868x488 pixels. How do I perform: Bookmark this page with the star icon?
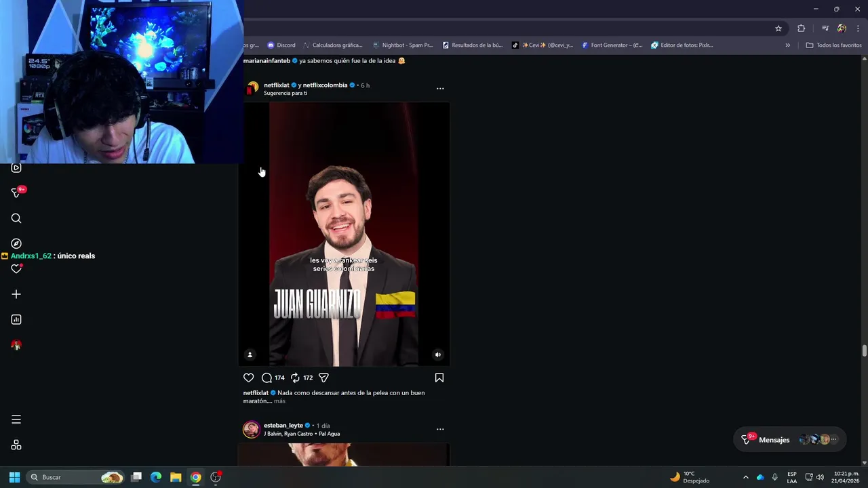click(778, 28)
